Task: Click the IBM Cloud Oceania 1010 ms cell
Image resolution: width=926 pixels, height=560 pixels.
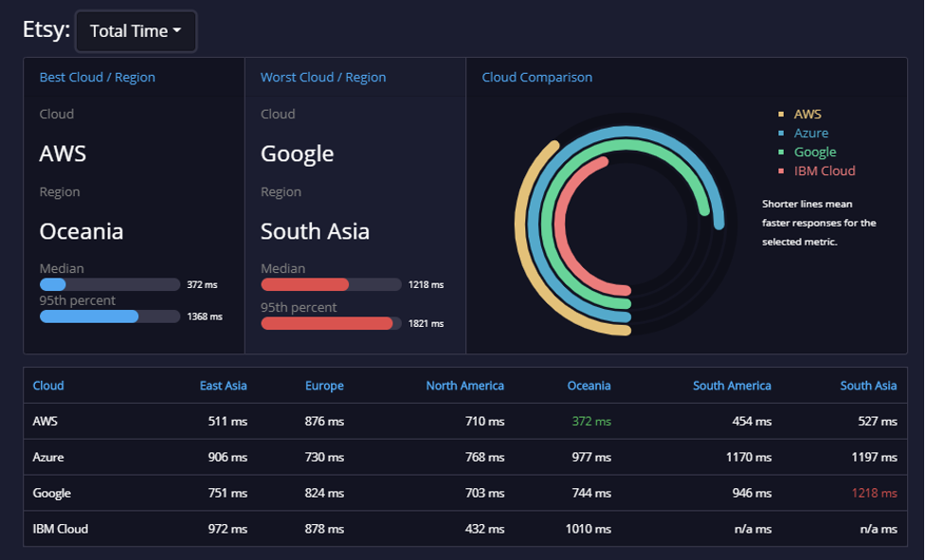Action: (x=589, y=529)
